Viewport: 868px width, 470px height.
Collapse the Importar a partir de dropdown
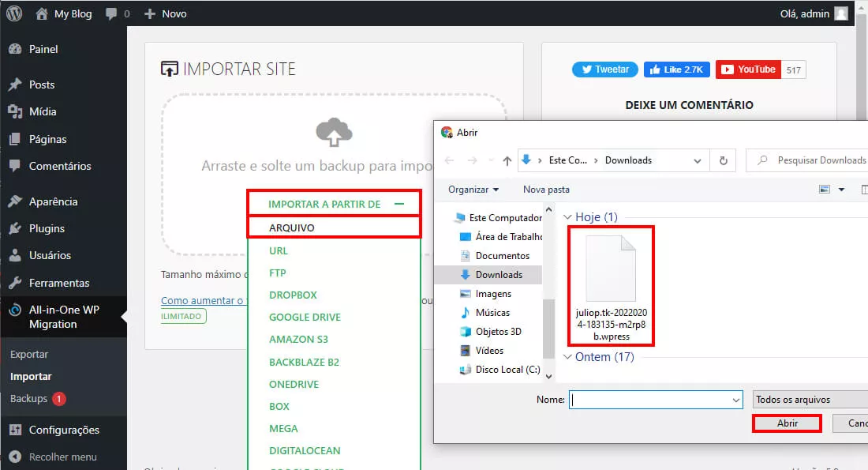tap(398, 204)
